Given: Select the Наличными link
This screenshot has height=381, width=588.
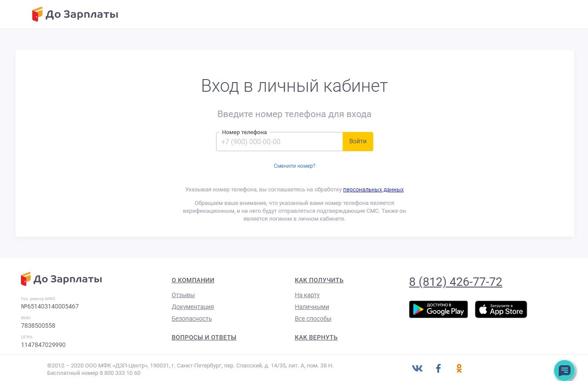Looking at the screenshot, I should tap(312, 307).
